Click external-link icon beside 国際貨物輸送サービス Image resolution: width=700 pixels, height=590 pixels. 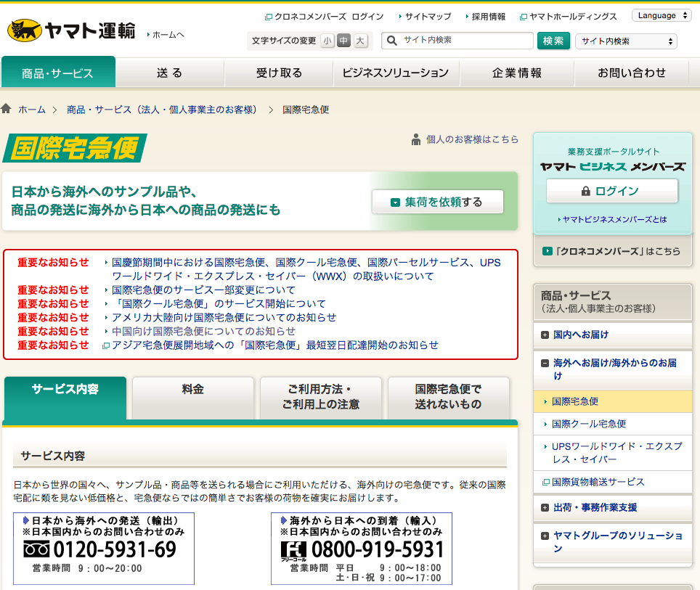click(x=546, y=482)
